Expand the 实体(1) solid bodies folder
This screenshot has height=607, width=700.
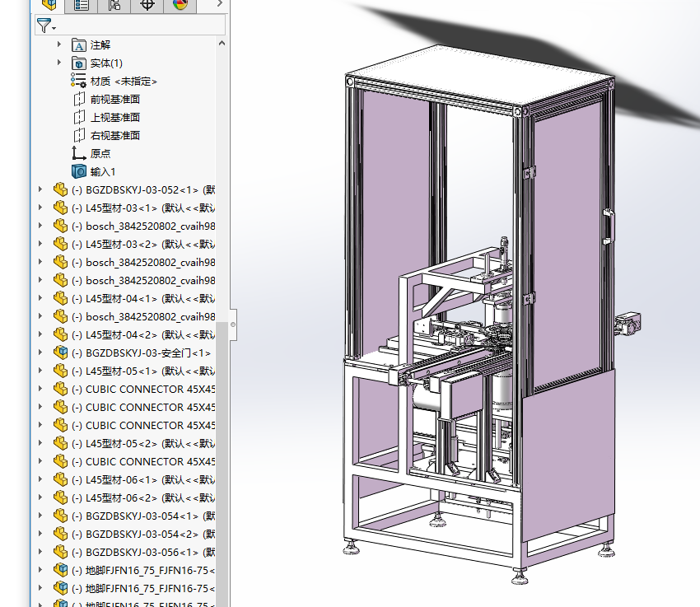click(58, 63)
